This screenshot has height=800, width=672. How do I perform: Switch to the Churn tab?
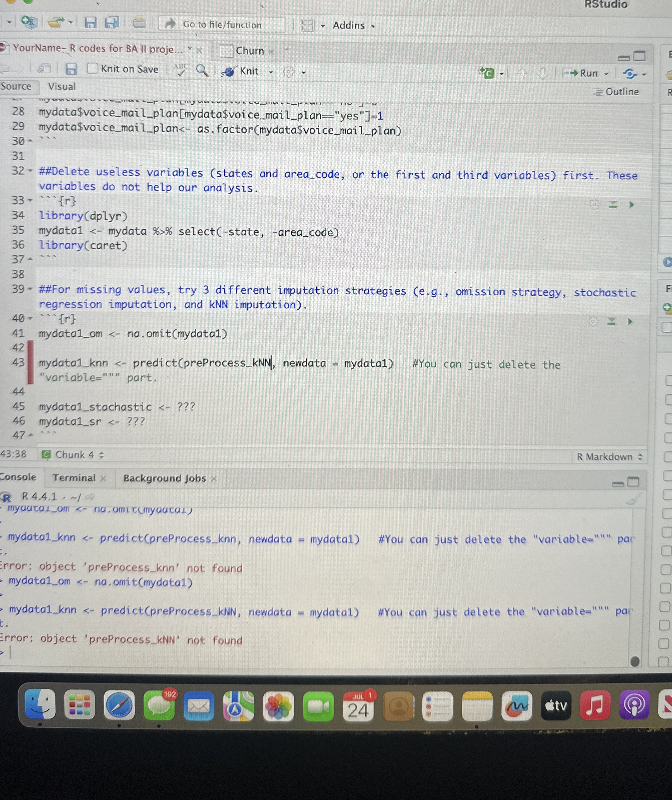pos(249,51)
